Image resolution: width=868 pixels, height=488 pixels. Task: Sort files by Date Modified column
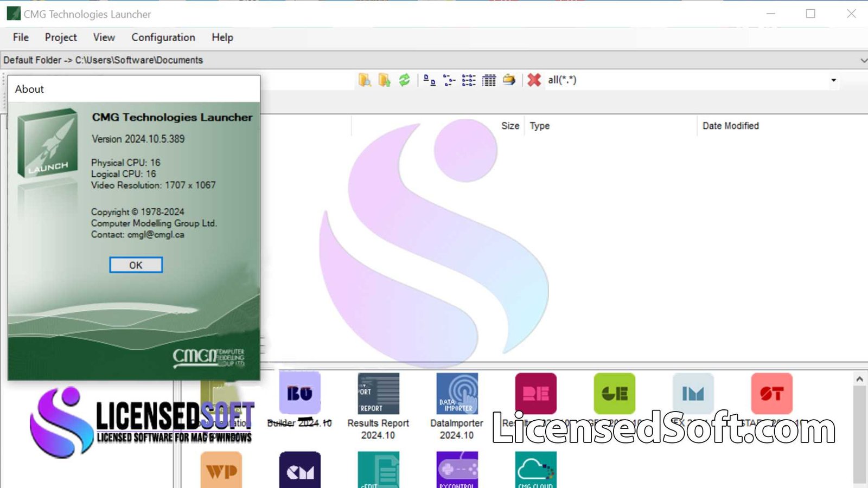[x=731, y=126]
